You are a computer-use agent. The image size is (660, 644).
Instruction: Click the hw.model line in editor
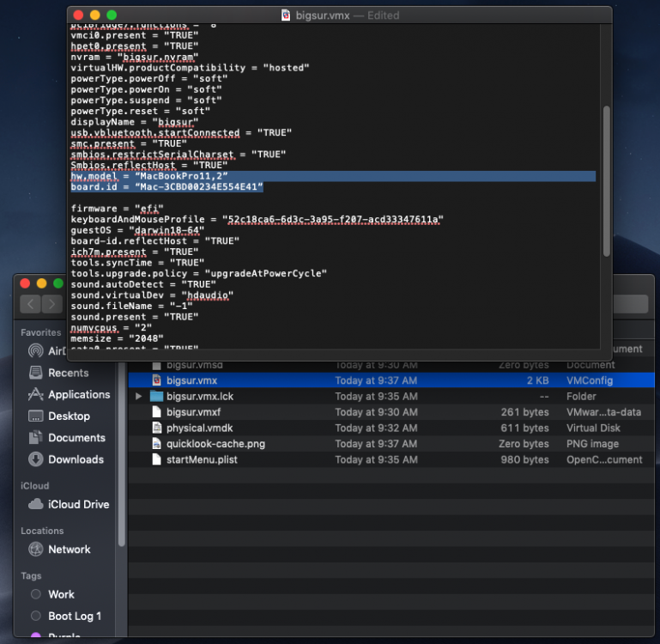[149, 176]
